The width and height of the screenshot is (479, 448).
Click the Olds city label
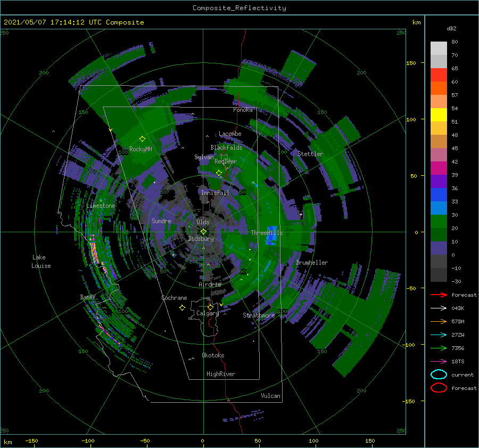(x=203, y=222)
